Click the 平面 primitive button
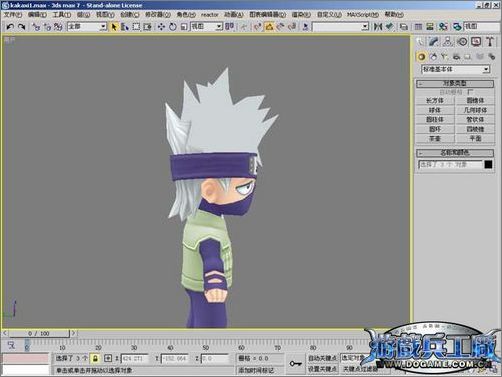This screenshot has height=377, width=502. click(475, 138)
